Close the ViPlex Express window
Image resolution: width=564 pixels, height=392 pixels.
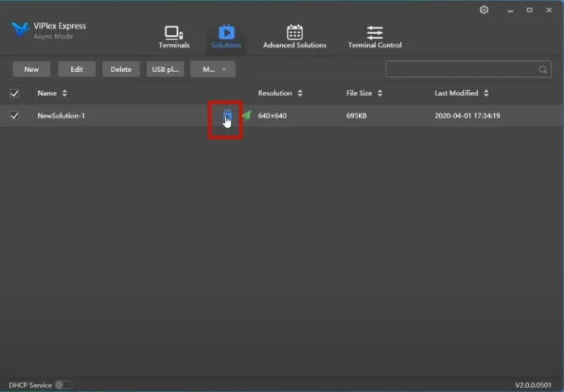[549, 10]
